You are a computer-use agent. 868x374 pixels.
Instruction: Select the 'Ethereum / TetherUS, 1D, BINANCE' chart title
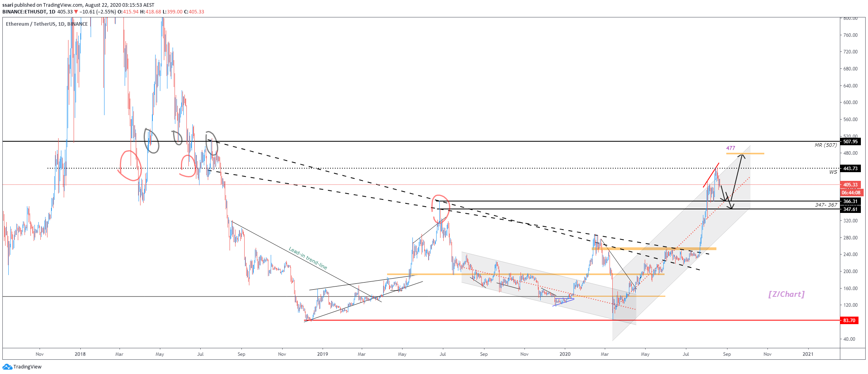click(x=47, y=24)
